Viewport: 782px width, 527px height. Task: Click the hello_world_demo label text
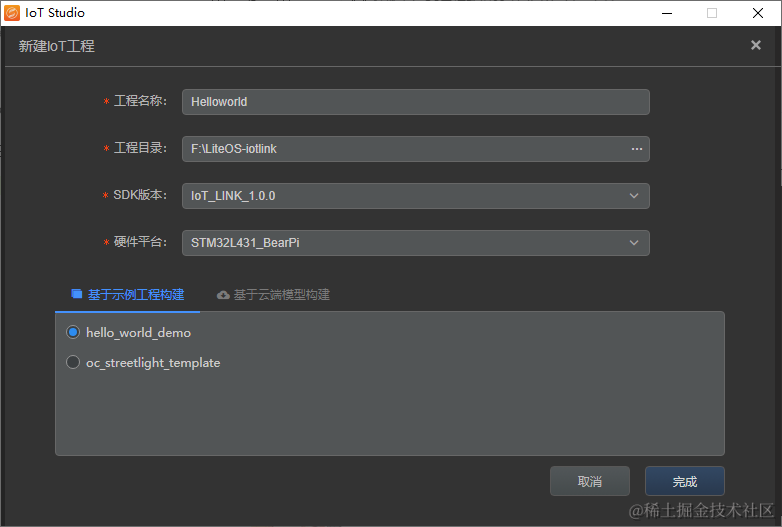138,333
